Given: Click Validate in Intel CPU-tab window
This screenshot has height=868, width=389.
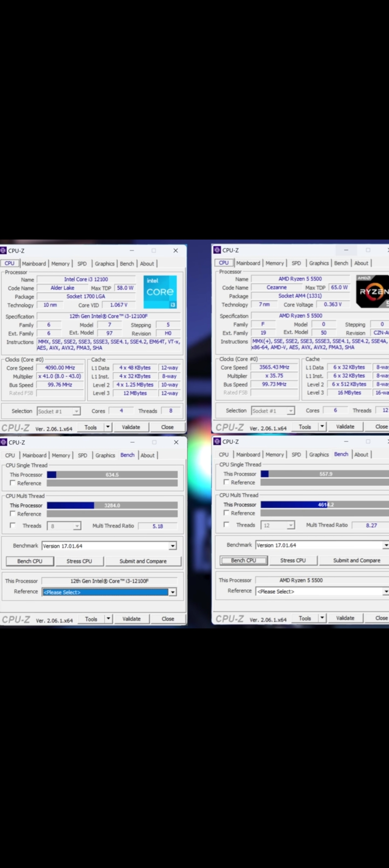Looking at the screenshot, I should (131, 427).
